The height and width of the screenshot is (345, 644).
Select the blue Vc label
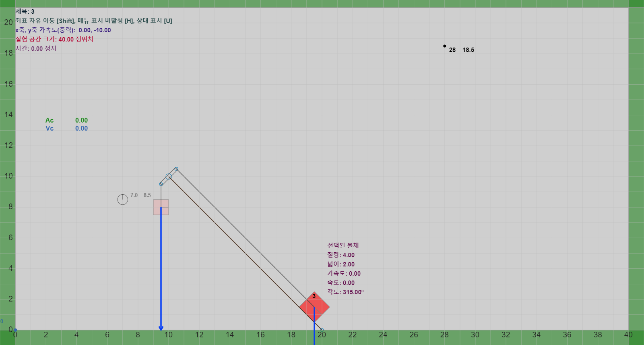click(x=50, y=128)
